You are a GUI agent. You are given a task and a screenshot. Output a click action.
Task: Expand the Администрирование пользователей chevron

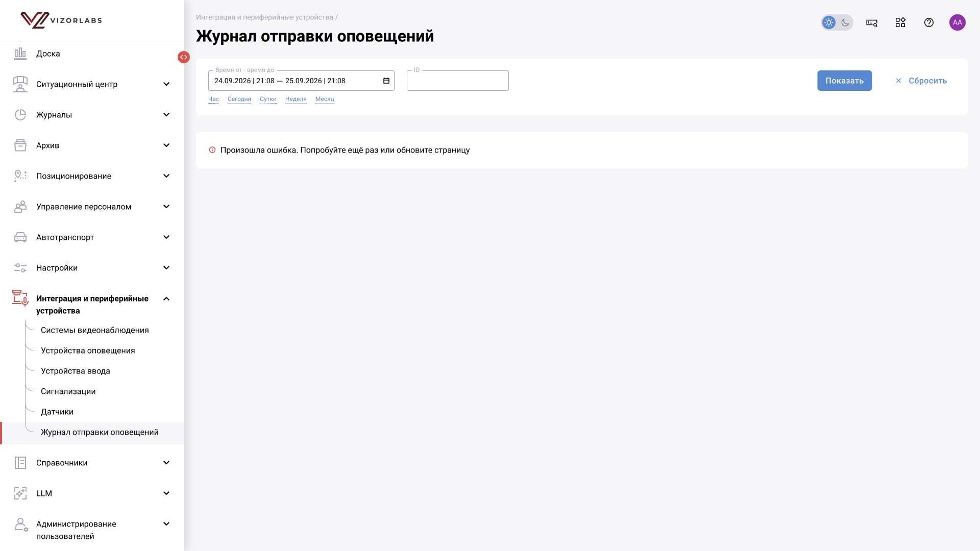tap(166, 524)
